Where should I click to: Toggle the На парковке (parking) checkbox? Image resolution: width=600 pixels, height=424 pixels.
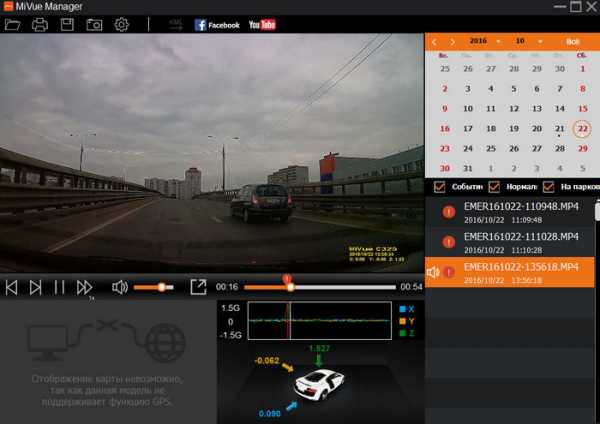coord(548,186)
